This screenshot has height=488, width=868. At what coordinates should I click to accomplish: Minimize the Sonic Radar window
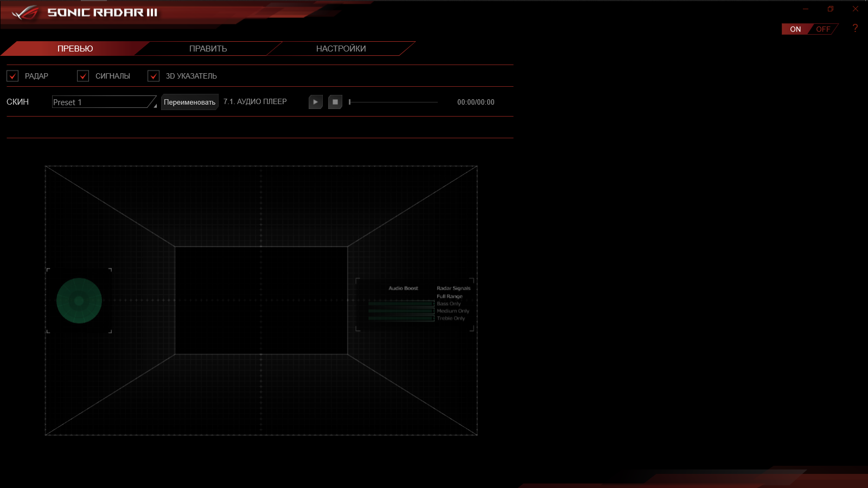click(806, 9)
